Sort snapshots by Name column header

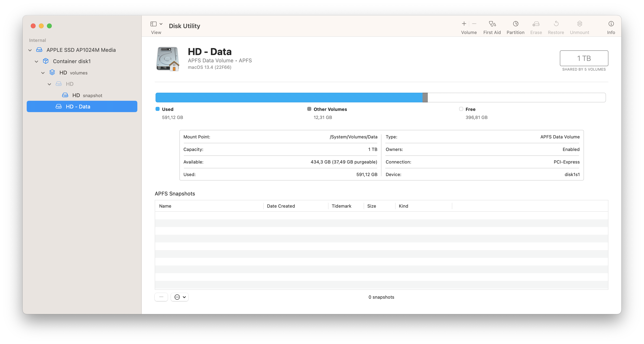click(x=165, y=206)
